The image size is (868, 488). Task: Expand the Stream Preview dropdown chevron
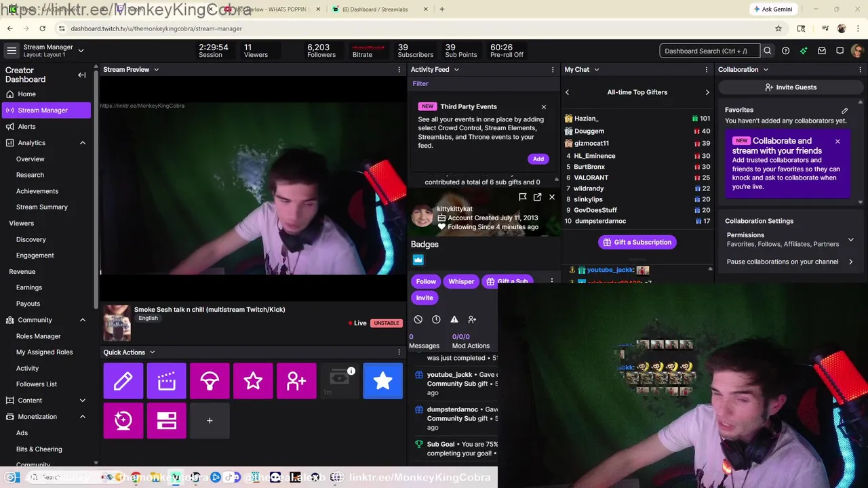(156, 69)
